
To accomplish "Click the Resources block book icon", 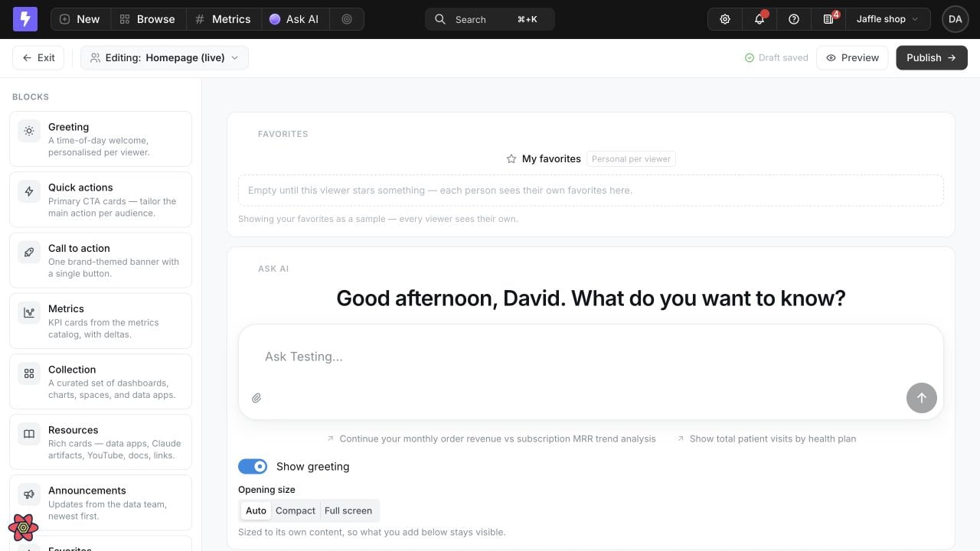I will [x=29, y=434].
